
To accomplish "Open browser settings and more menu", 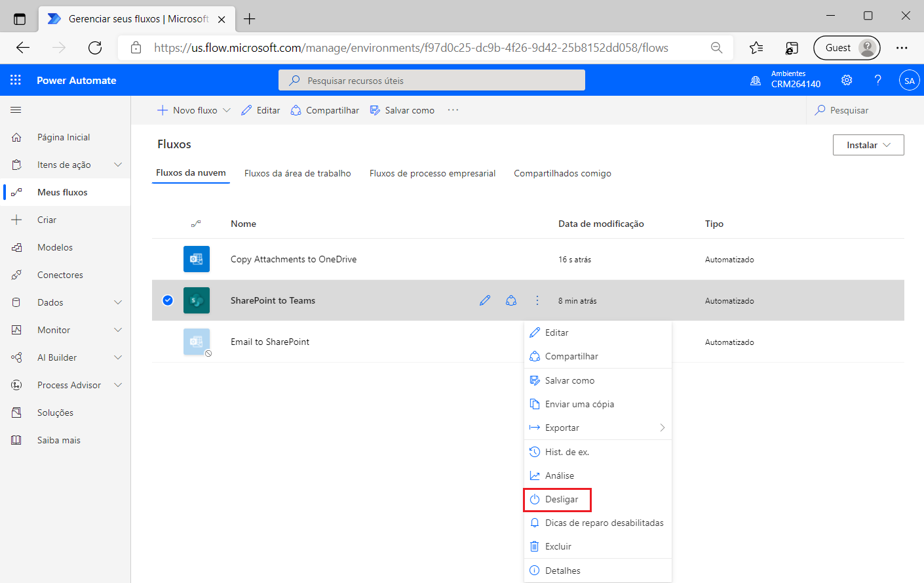I will point(902,47).
